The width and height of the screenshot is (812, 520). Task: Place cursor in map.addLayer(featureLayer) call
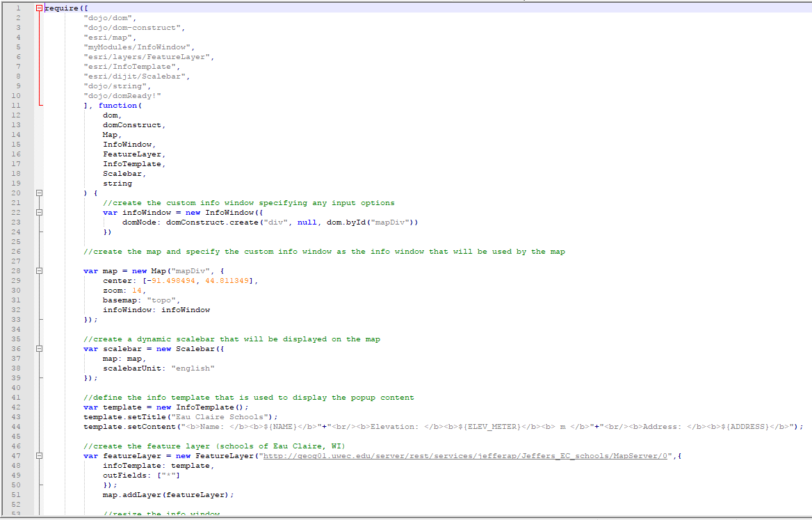click(x=170, y=494)
